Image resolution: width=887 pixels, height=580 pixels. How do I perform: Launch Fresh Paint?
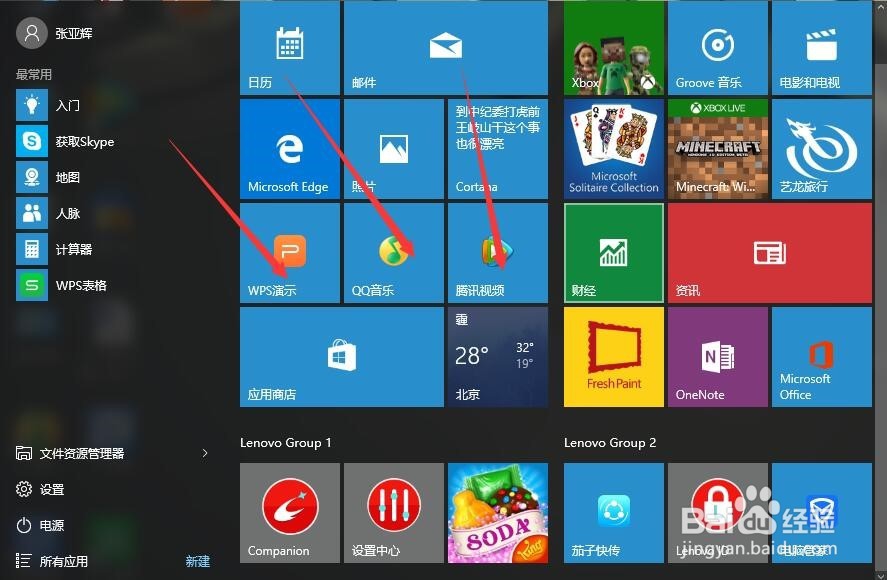click(x=613, y=357)
